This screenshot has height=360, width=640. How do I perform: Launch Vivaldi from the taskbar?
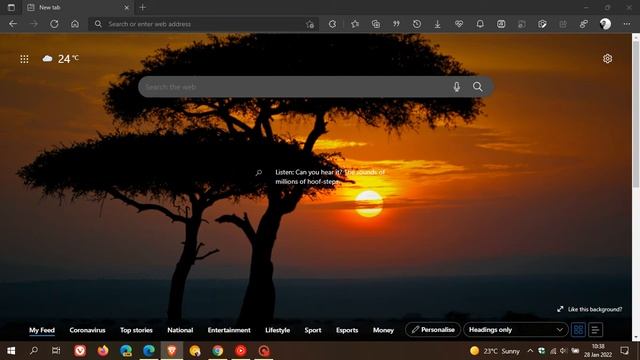pyautogui.click(x=80, y=351)
